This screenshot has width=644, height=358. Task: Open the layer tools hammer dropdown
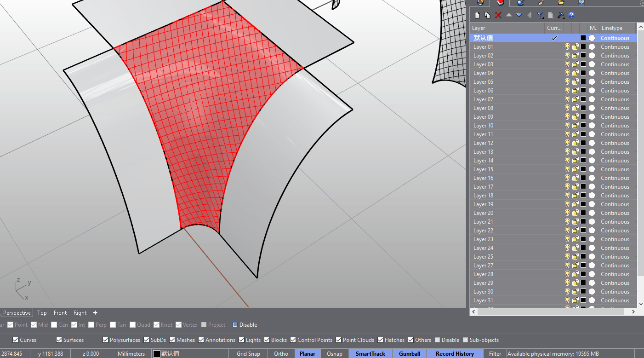tap(561, 15)
